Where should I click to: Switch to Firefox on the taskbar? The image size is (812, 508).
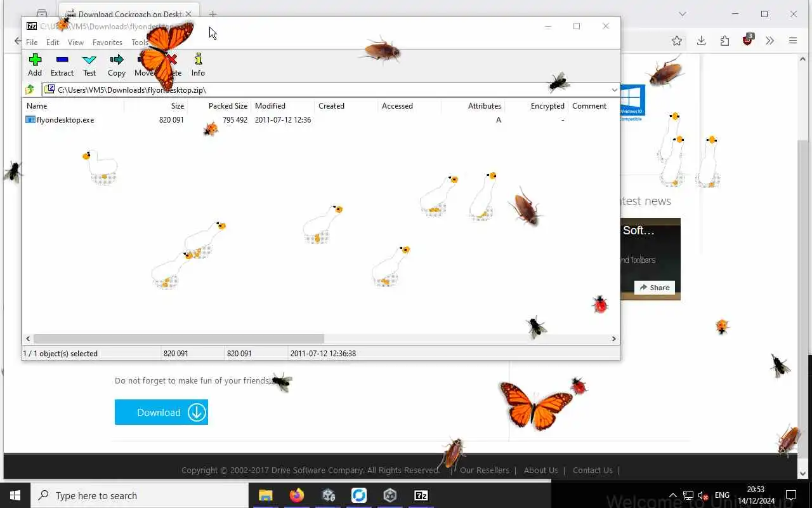[297, 495]
